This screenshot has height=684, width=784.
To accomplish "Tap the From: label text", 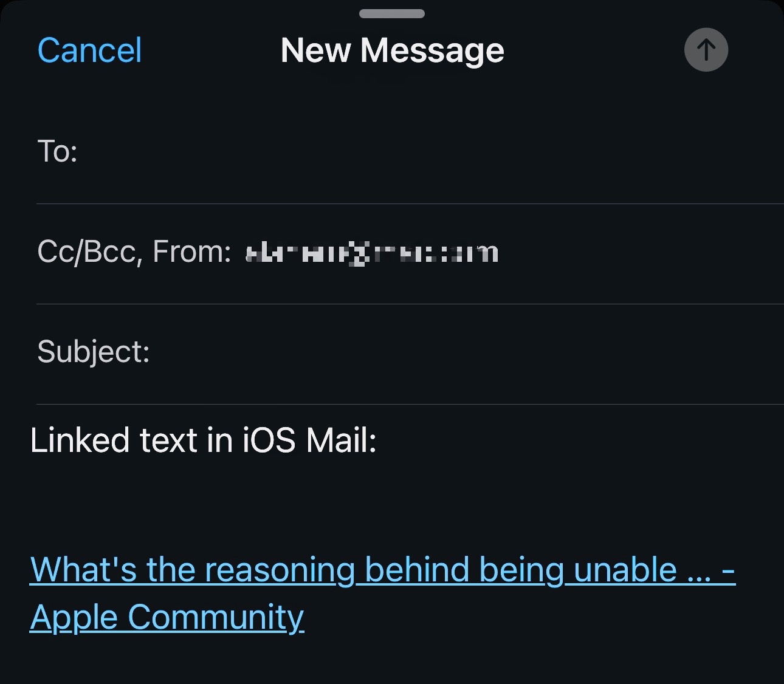I will click(x=191, y=251).
